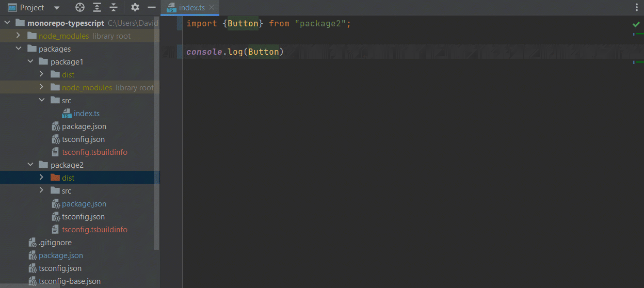This screenshot has height=288, width=644.
Task: Click "package2" string in import statement
Action: tap(320, 24)
